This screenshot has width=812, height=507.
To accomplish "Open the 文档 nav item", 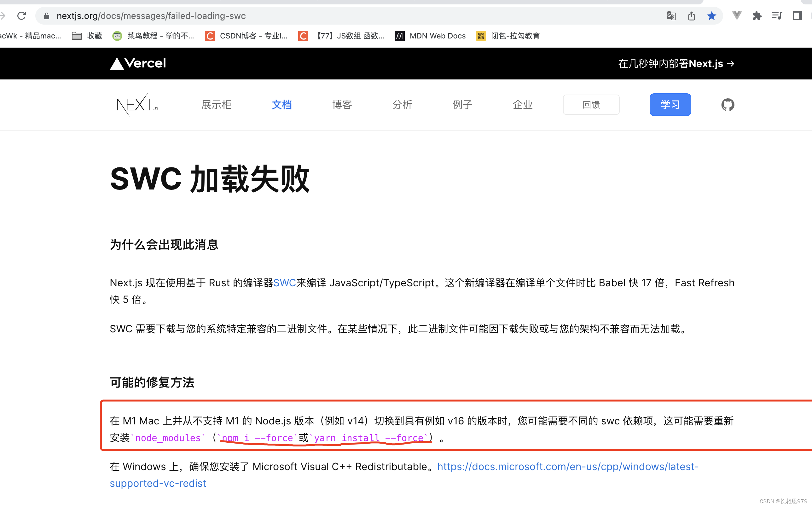I will [x=281, y=105].
